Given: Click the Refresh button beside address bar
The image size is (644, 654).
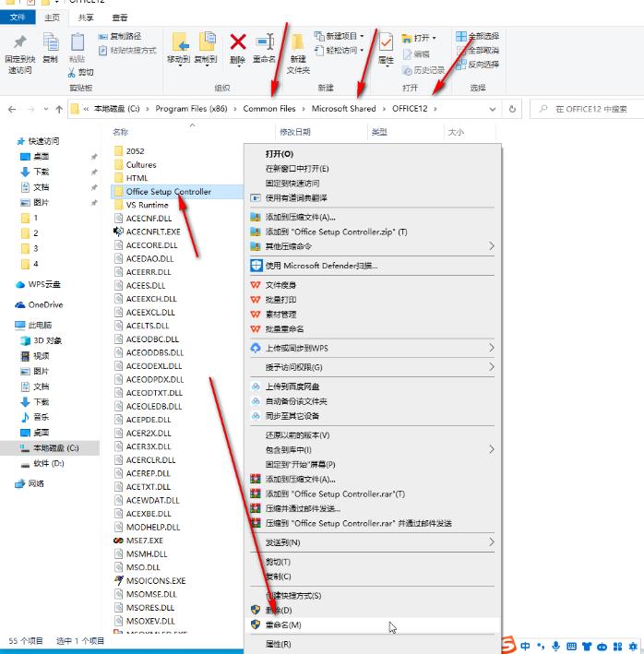Looking at the screenshot, I should tap(512, 109).
